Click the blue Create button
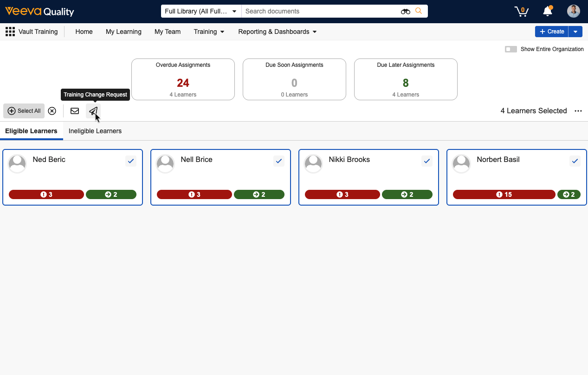The image size is (588, 375). pyautogui.click(x=551, y=32)
